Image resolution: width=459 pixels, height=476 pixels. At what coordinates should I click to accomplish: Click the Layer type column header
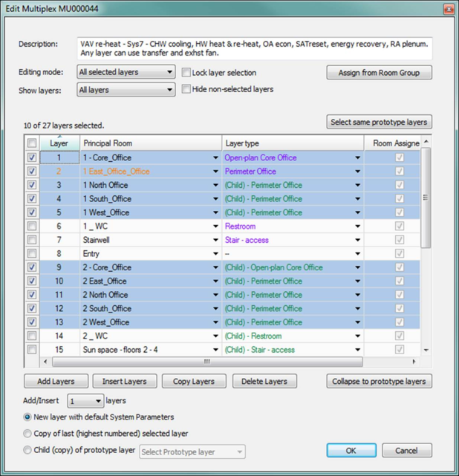pyautogui.click(x=293, y=143)
